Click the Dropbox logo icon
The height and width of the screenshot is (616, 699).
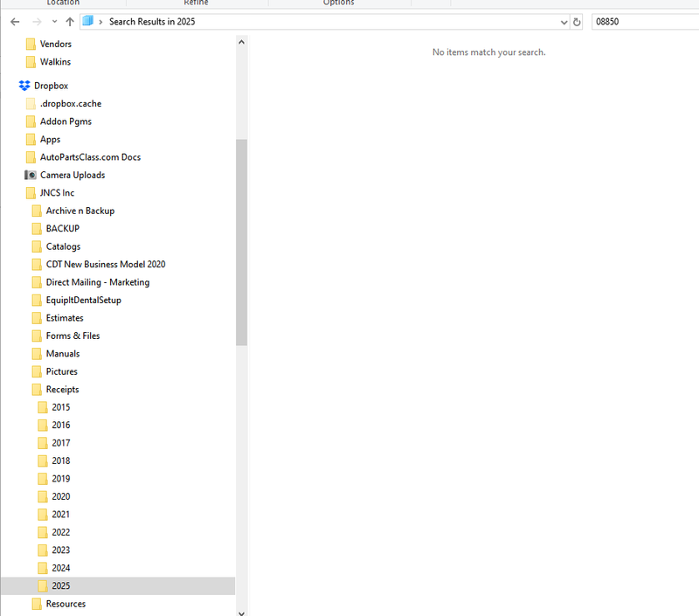click(x=24, y=86)
